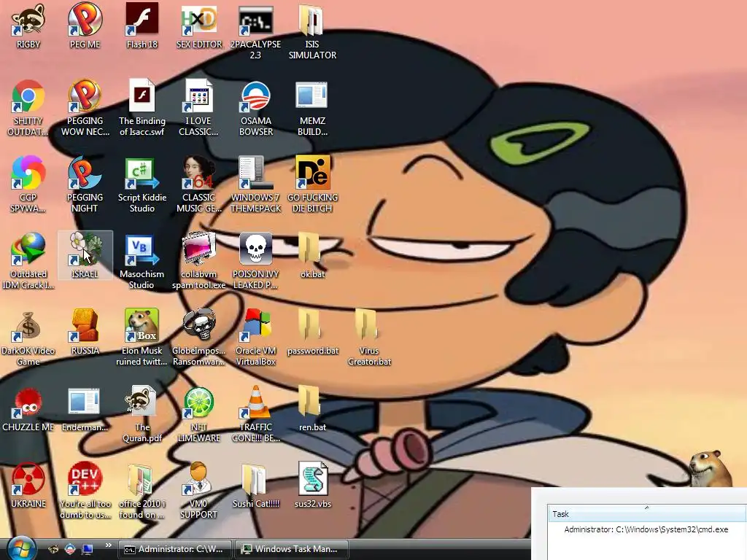
Task: Select the DEV C++ shortcut icon
Action: 85,479
